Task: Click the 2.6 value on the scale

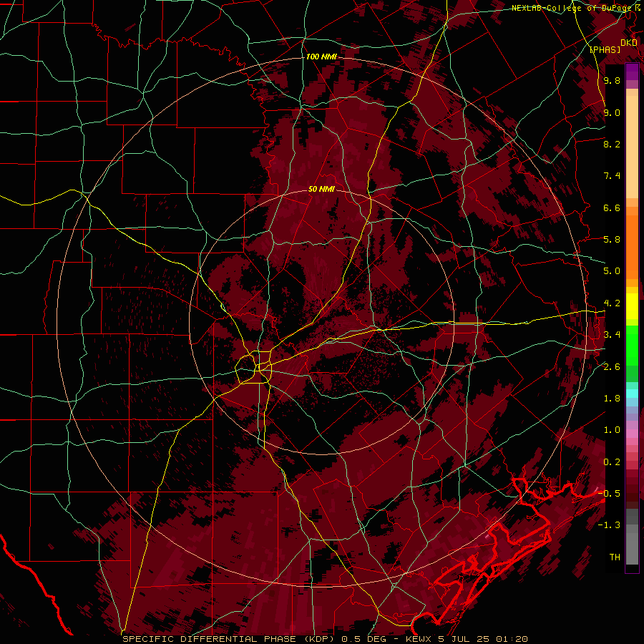Action: 612,367
